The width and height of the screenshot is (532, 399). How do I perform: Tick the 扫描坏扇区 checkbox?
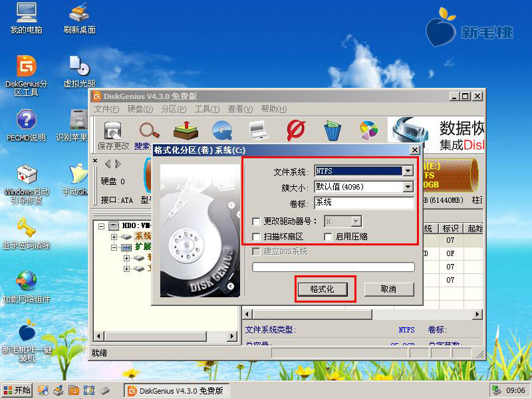click(257, 237)
